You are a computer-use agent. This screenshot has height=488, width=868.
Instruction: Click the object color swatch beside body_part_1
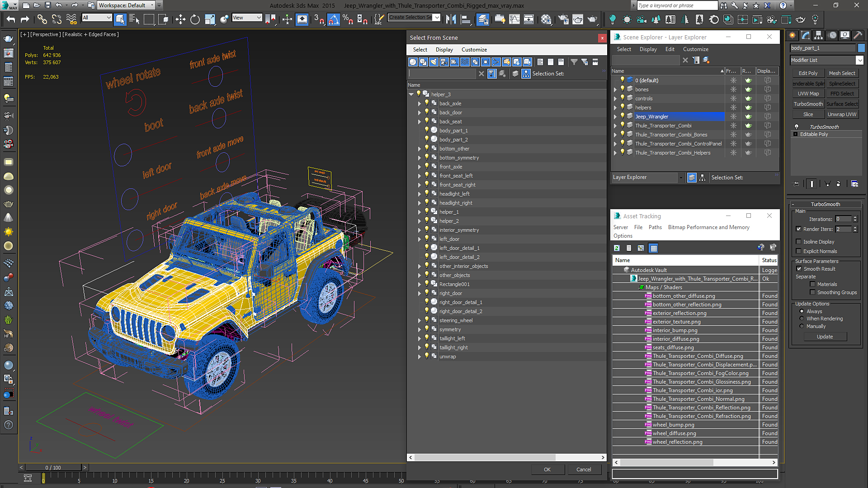click(x=861, y=48)
